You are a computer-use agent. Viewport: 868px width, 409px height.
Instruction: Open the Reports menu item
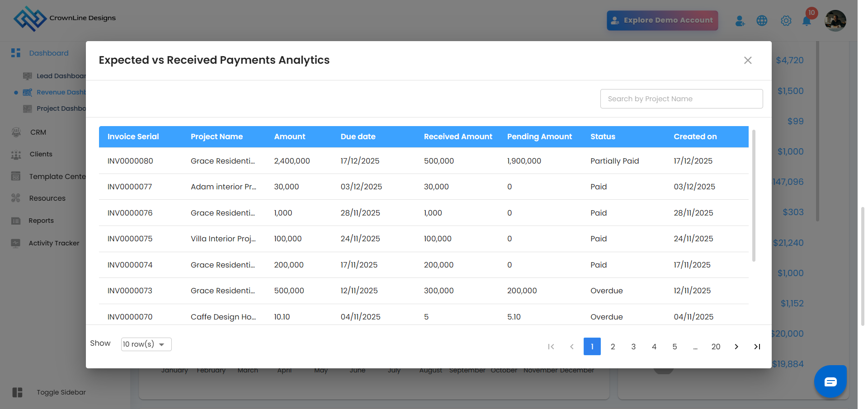(x=41, y=221)
